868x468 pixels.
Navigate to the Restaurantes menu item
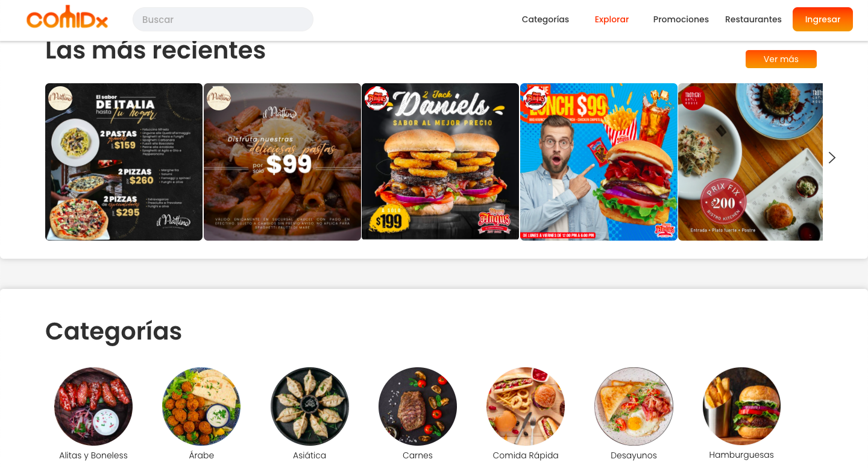[x=753, y=19]
